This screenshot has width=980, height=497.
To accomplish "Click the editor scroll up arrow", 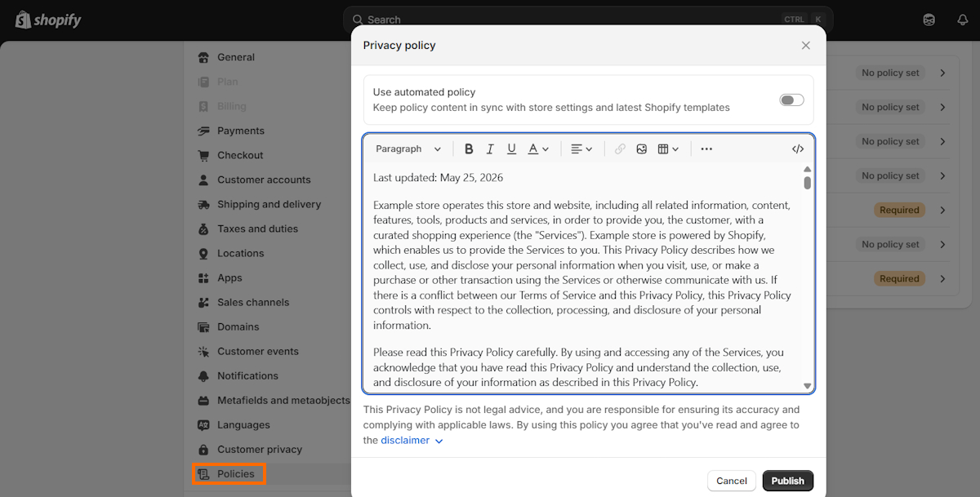I will point(808,169).
